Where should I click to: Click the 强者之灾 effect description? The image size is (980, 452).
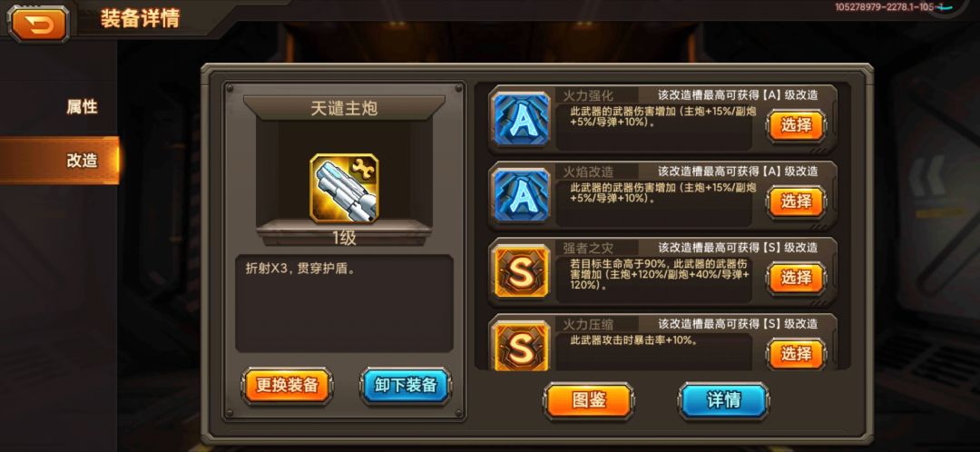click(x=660, y=274)
